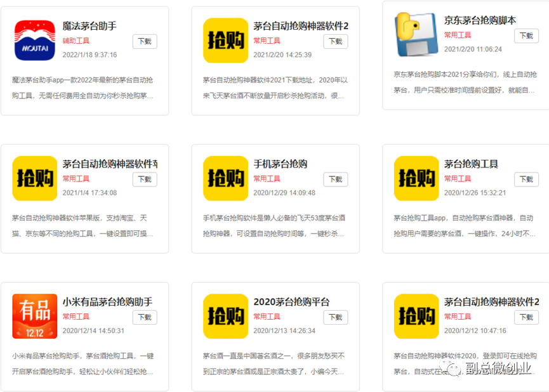The image size is (549, 392).
Task: Click the description starting 魔法茅台助手app一款2022年
Action: pos(83,88)
